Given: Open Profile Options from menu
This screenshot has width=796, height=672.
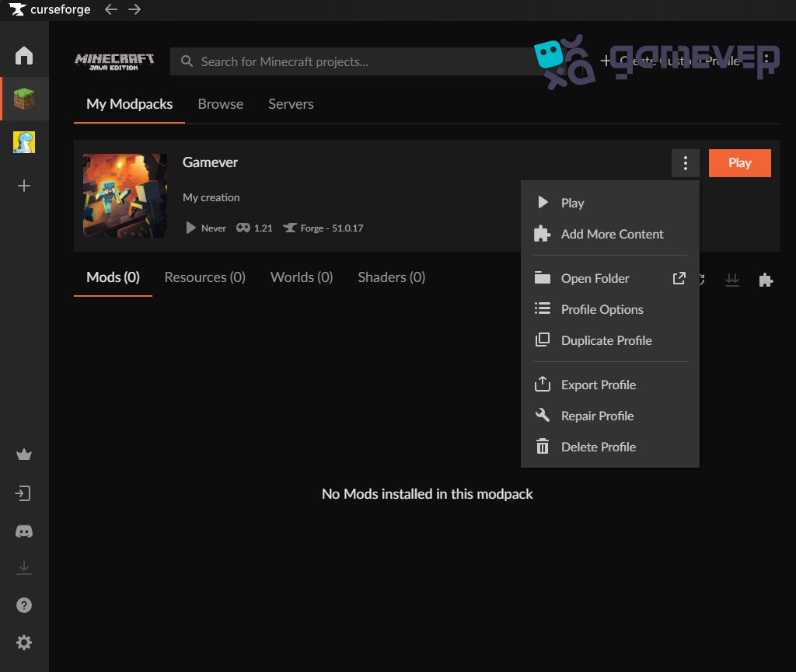Looking at the screenshot, I should tap(610, 309).
